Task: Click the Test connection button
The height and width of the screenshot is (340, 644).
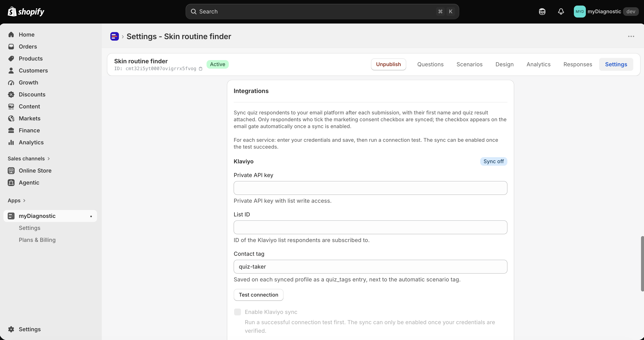Action: (258, 295)
